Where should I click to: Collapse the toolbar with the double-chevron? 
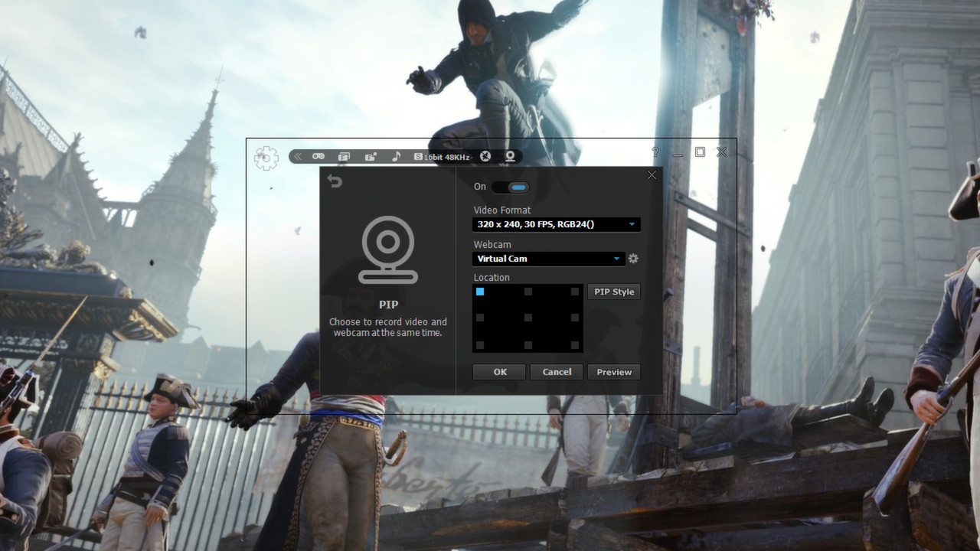[x=298, y=156]
